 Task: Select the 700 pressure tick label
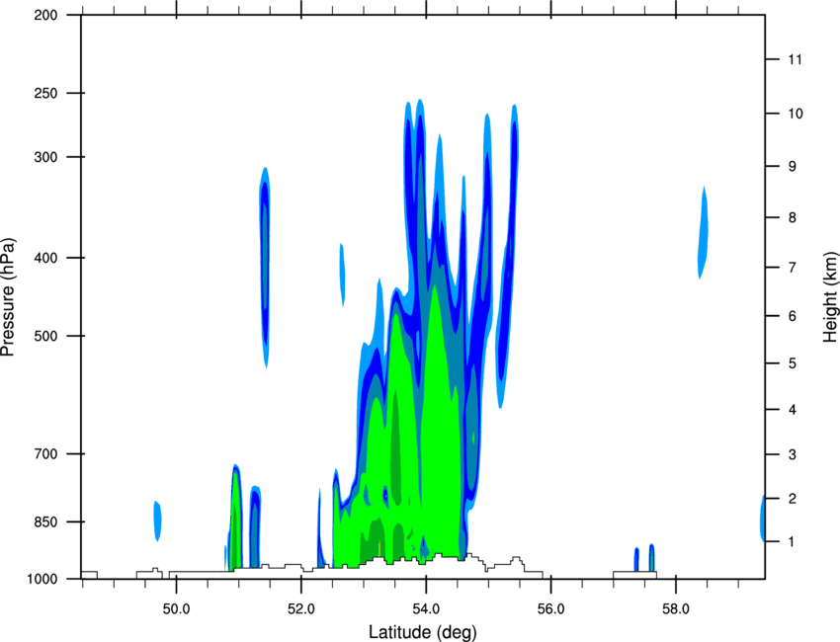coord(45,453)
